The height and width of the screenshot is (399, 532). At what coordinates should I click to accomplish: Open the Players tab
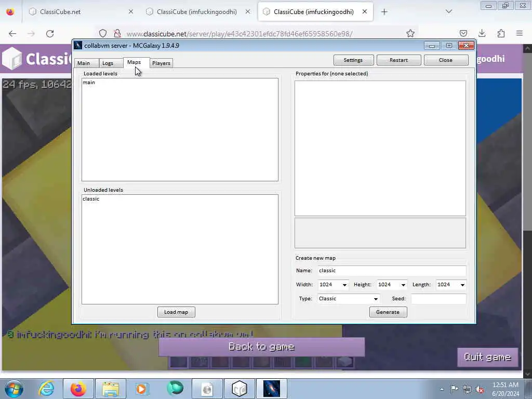(x=161, y=63)
